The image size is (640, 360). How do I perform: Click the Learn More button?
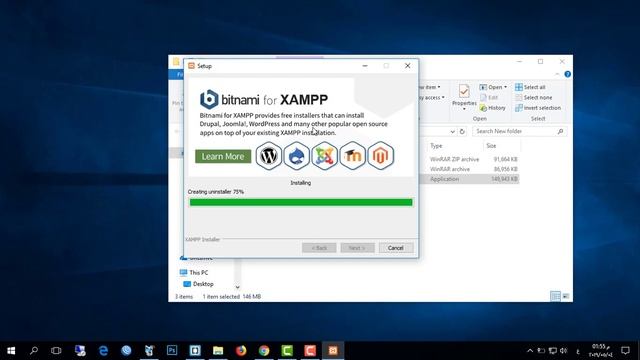click(223, 156)
